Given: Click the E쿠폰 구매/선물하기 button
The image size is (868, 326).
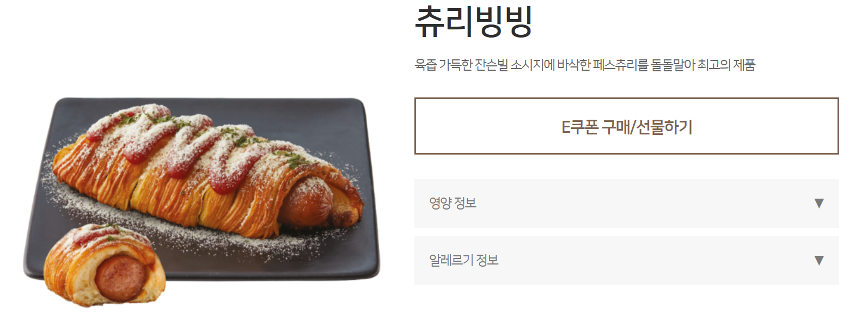Looking at the screenshot, I should [x=626, y=126].
